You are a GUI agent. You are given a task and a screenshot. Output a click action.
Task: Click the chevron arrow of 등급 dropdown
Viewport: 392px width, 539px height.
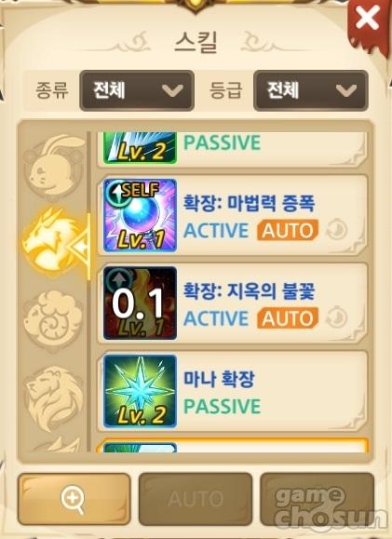(346, 90)
